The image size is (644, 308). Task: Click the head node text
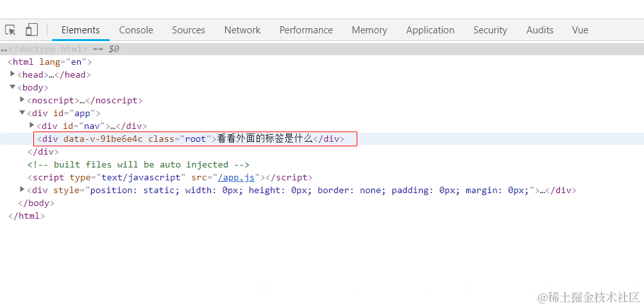pos(54,74)
